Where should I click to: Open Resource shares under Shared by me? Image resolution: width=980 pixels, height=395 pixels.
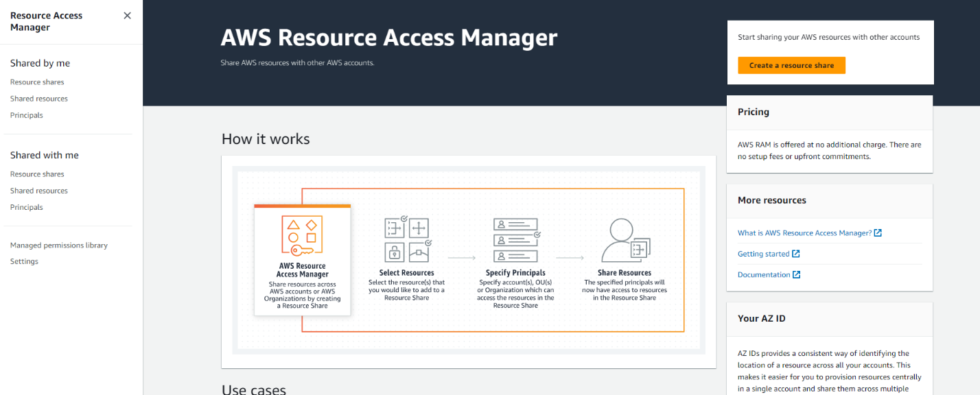pos(37,82)
